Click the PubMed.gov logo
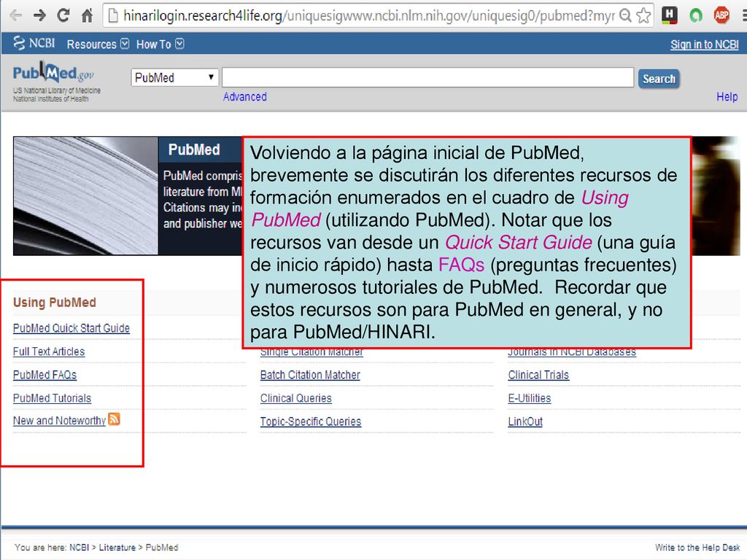This screenshot has width=747, height=560. coord(53,73)
